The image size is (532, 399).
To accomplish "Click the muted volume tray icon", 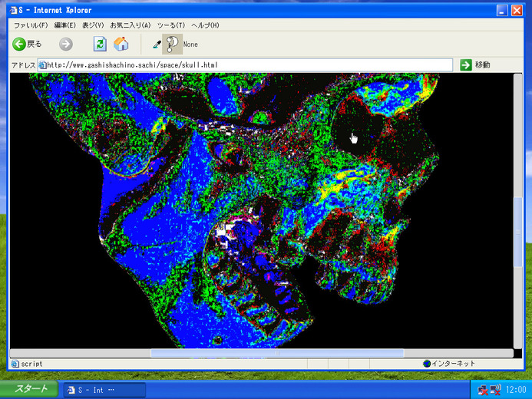I will (495, 389).
